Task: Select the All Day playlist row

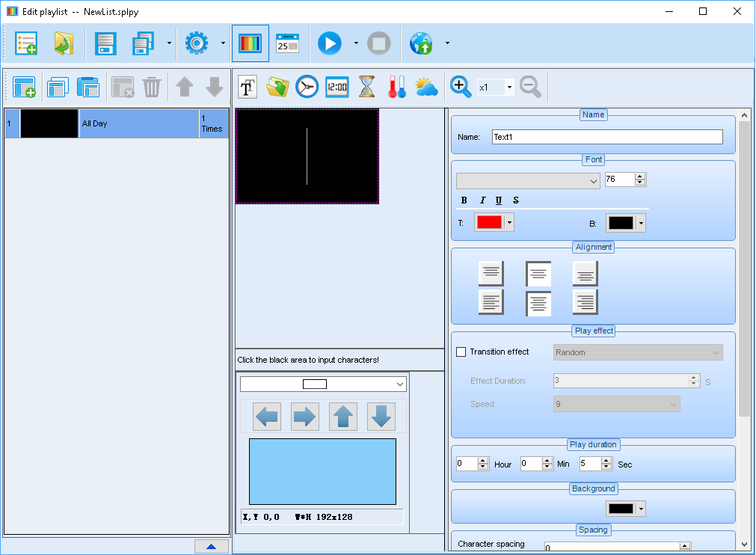Action: [117, 123]
